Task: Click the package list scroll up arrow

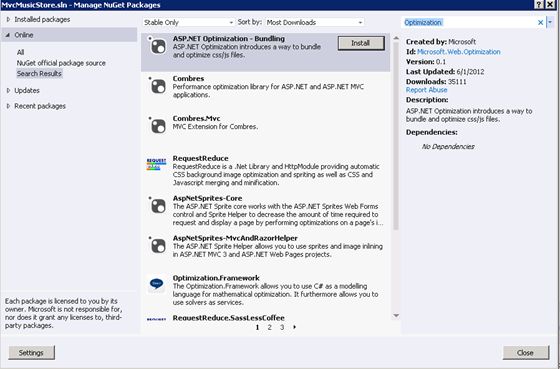Action: [x=396, y=38]
